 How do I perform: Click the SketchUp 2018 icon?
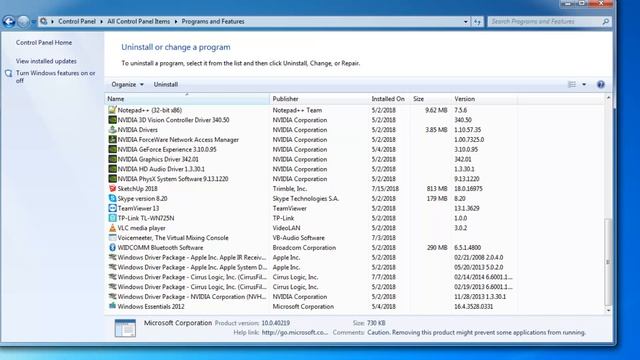(x=112, y=189)
